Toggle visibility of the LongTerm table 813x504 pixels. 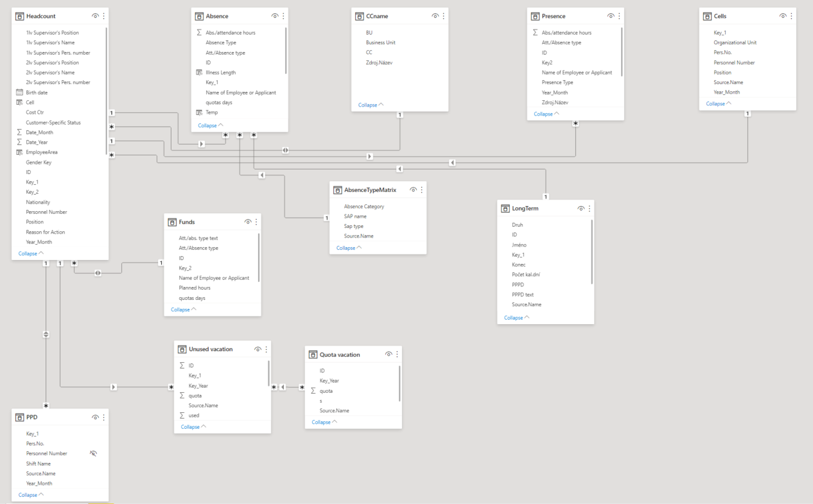[x=581, y=209]
